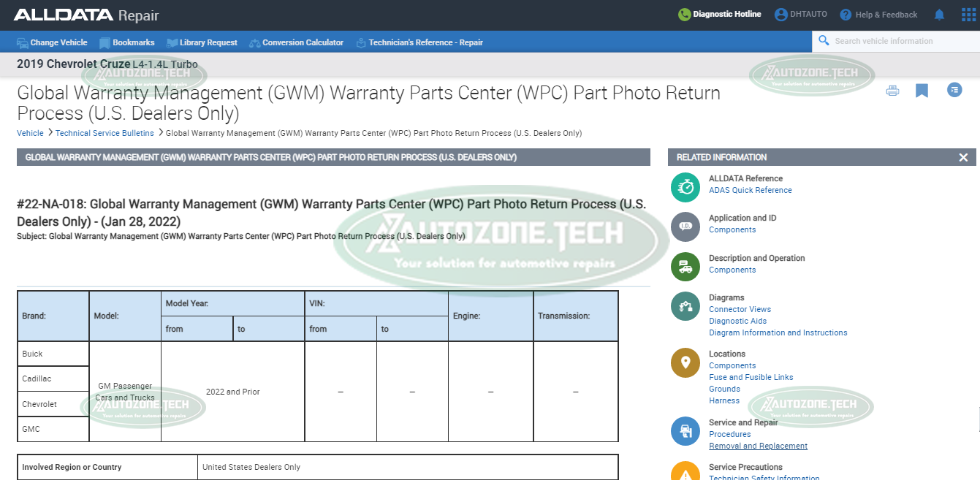Toggle the related information list icon
The height and width of the screenshot is (483, 980).
(x=954, y=90)
